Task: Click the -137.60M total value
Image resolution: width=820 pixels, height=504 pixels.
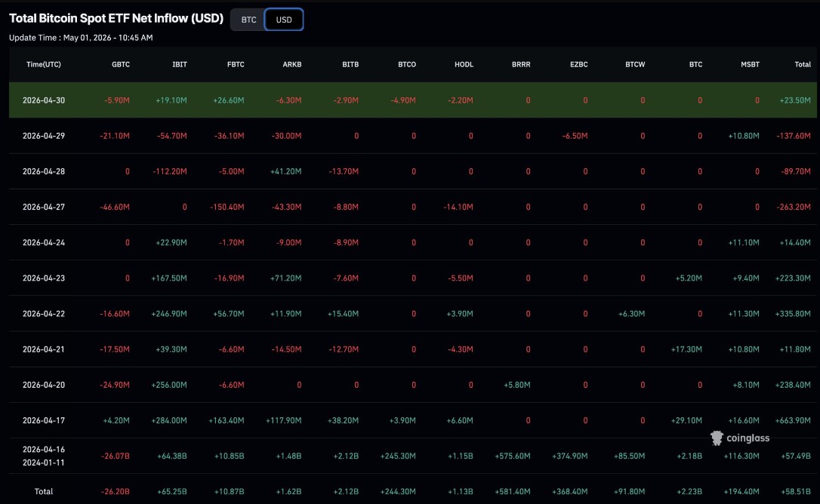Action: pyautogui.click(x=794, y=136)
